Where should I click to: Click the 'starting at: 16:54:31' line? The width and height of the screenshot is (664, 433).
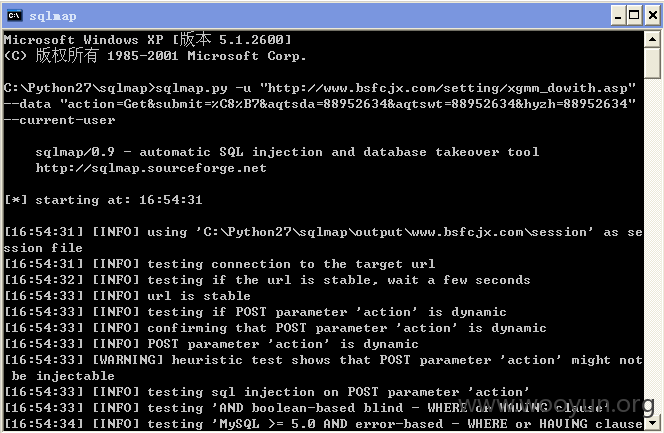coord(103,200)
